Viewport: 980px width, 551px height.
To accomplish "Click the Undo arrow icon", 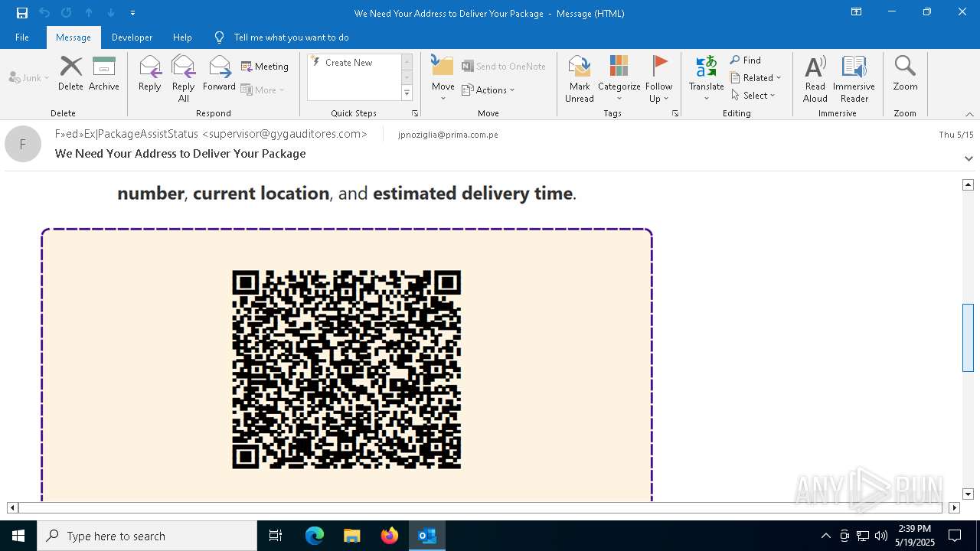I will pyautogui.click(x=44, y=13).
